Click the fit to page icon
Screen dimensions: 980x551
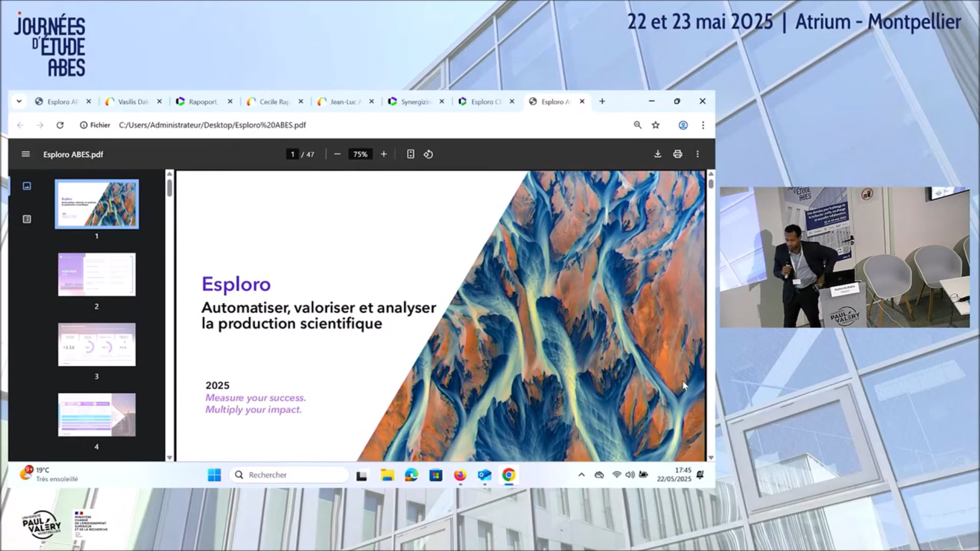tap(410, 154)
